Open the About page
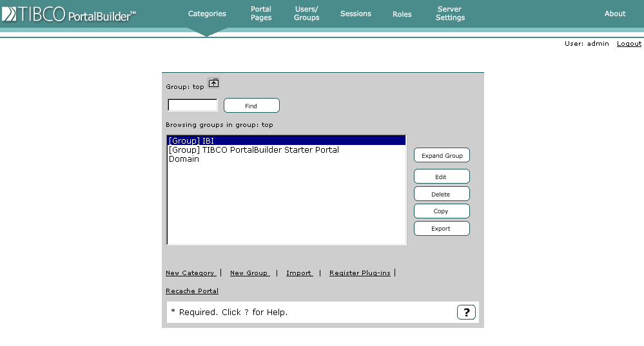Screen dimensions: 644x346 614,14
